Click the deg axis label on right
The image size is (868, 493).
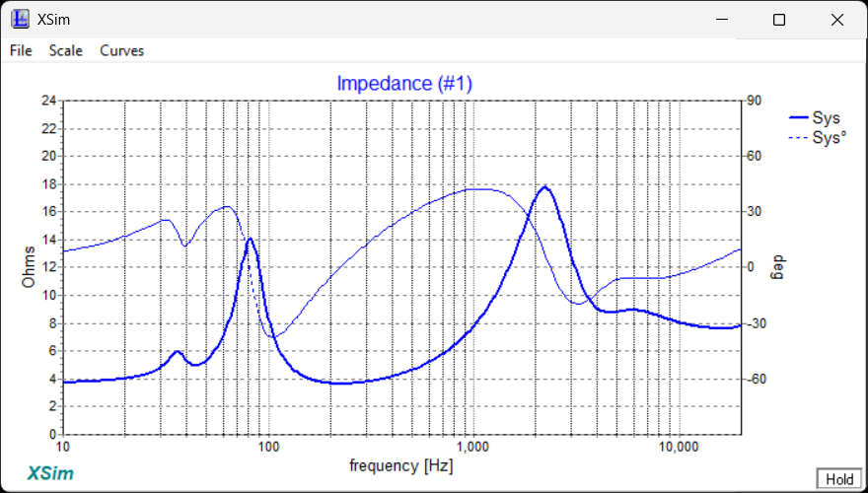point(774,267)
